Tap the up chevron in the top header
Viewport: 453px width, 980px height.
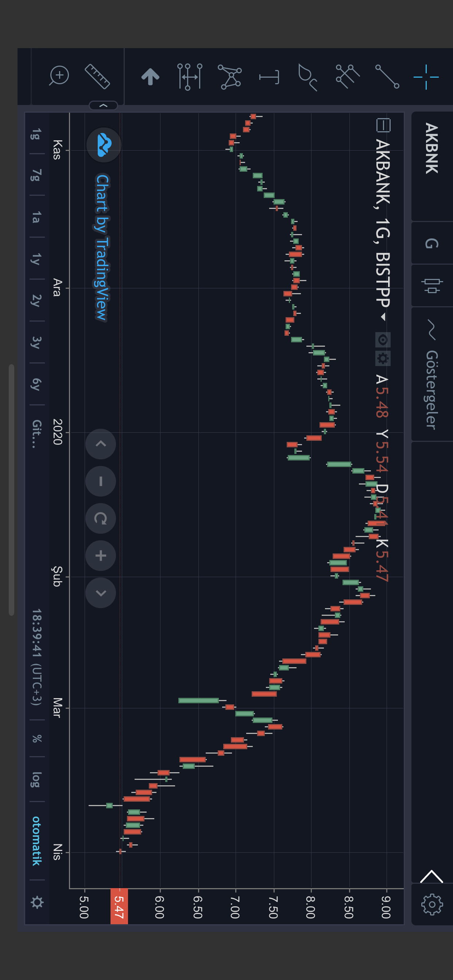point(431,876)
